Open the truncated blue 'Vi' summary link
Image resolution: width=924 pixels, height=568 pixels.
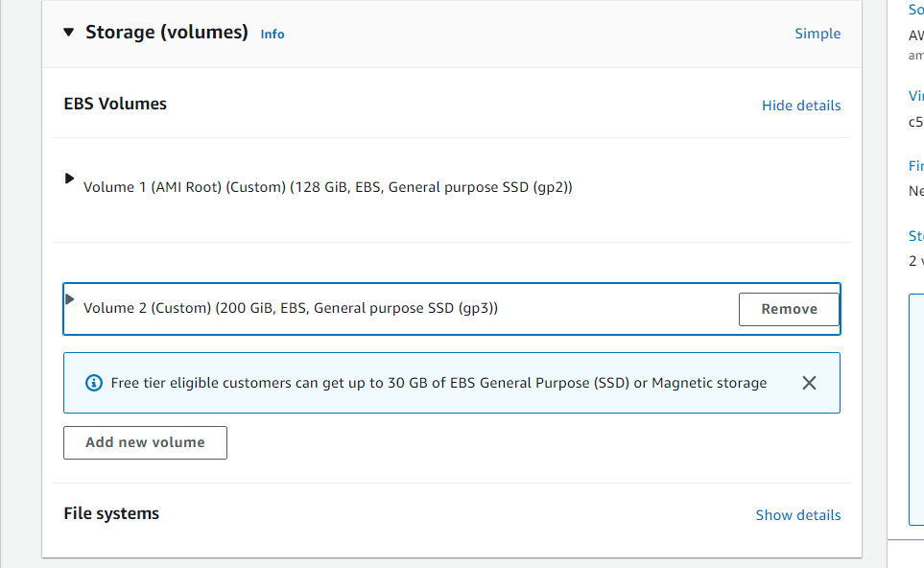[x=915, y=96]
